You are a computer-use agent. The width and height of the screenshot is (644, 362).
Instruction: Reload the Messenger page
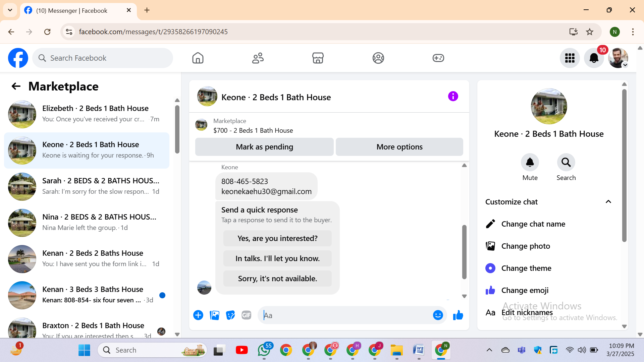[x=47, y=32]
